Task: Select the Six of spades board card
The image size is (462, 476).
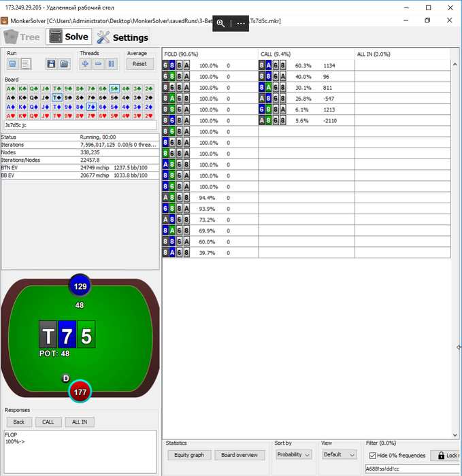Action: pyautogui.click(x=103, y=98)
